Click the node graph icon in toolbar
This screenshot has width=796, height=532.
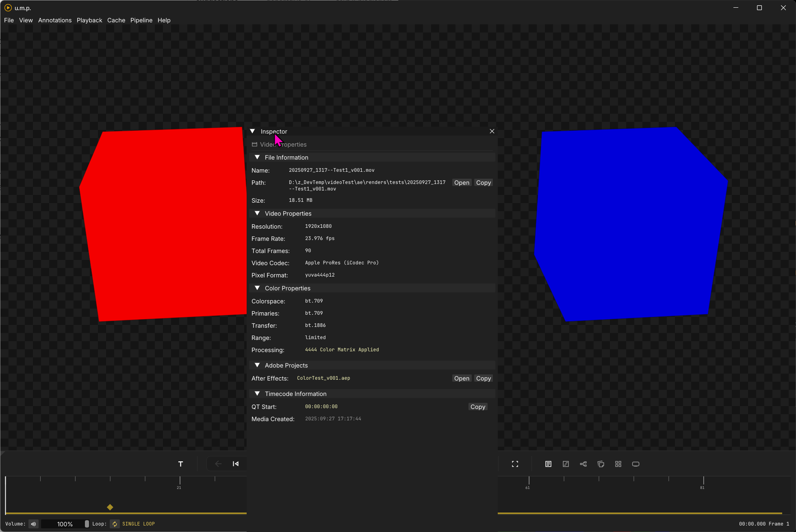pyautogui.click(x=583, y=464)
